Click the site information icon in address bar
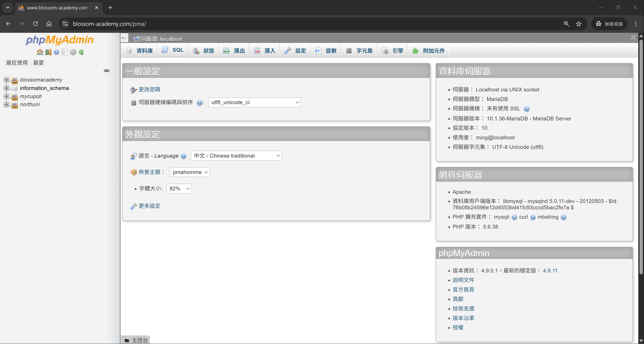Screen dimensions: 644x344 (65, 24)
